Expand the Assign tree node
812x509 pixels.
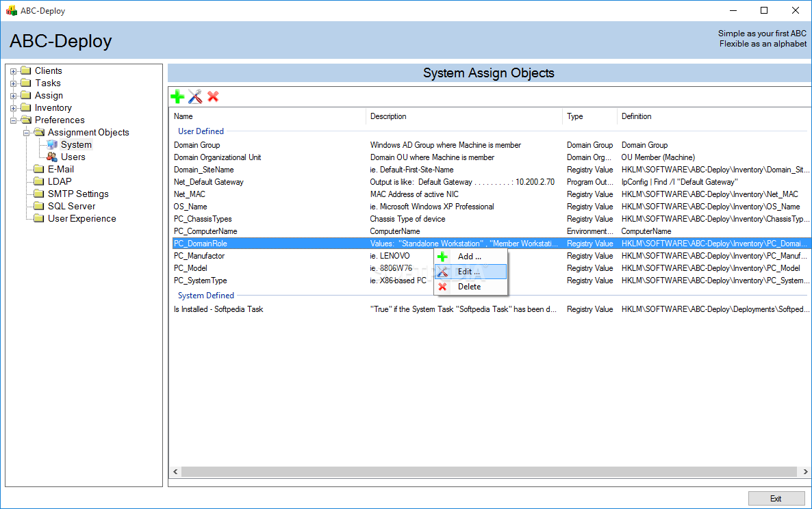pos(14,96)
